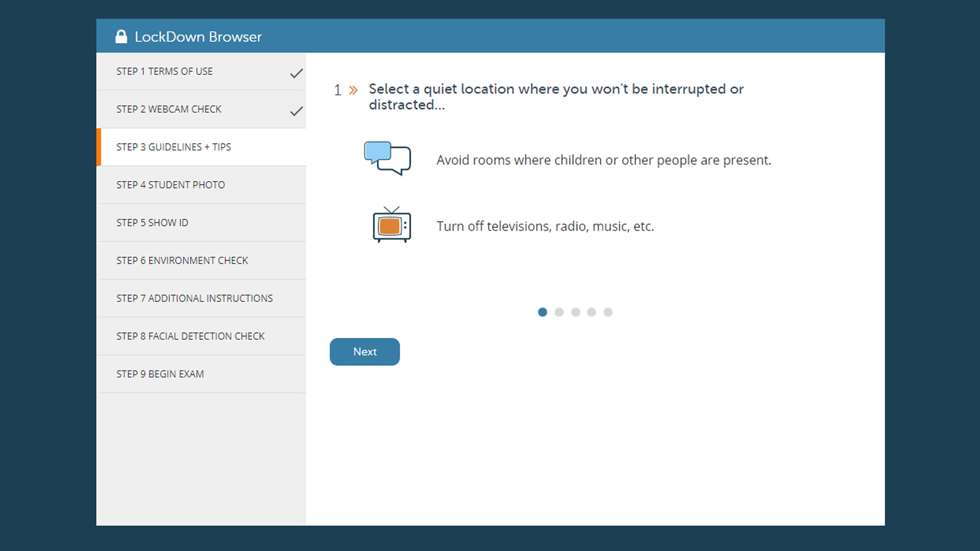Click the television icon
Viewport: 980px width, 551px height.
(x=390, y=226)
